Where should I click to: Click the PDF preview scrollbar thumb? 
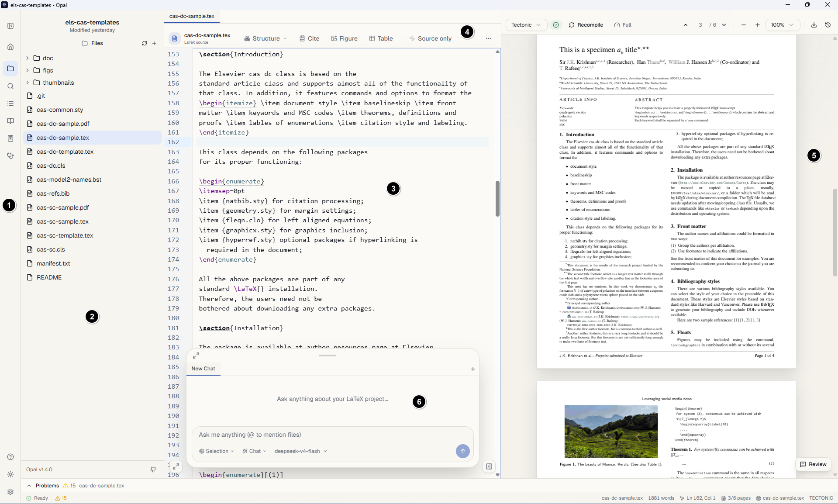tap(835, 232)
